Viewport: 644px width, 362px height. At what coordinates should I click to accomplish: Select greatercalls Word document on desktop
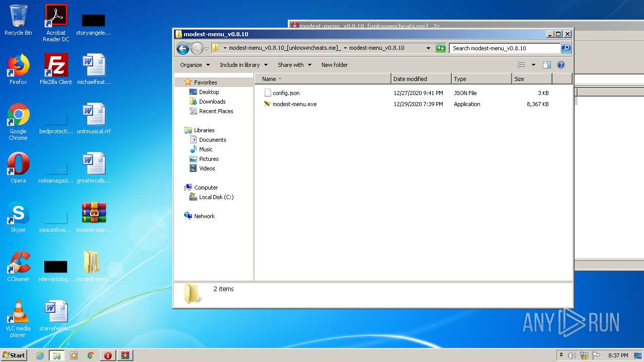94,168
